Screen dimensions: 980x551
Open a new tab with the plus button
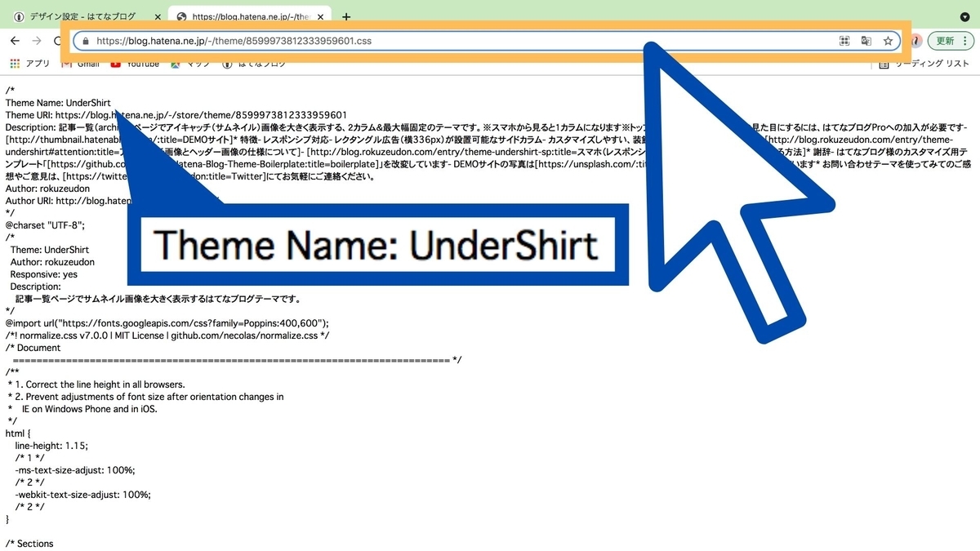[345, 15]
